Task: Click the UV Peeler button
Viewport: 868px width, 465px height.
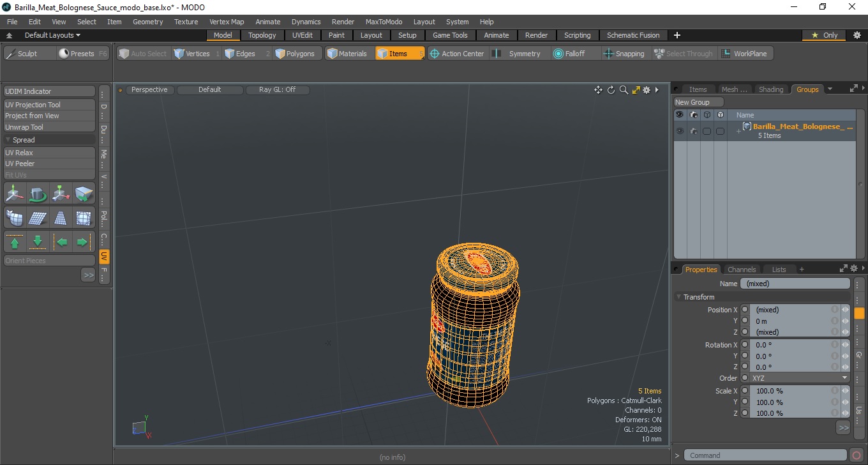Action: pos(50,164)
